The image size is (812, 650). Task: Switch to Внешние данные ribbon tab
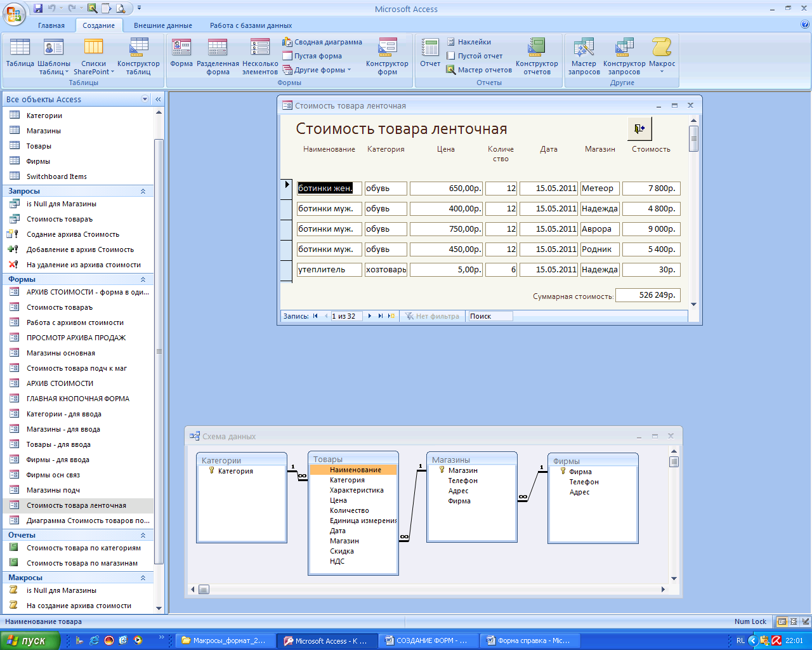point(163,25)
